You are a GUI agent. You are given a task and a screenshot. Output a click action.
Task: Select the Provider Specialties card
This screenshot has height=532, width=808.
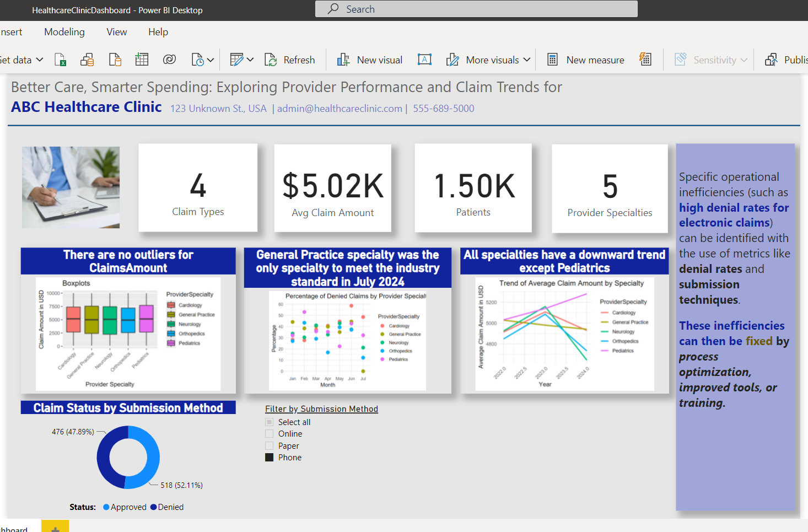610,189
